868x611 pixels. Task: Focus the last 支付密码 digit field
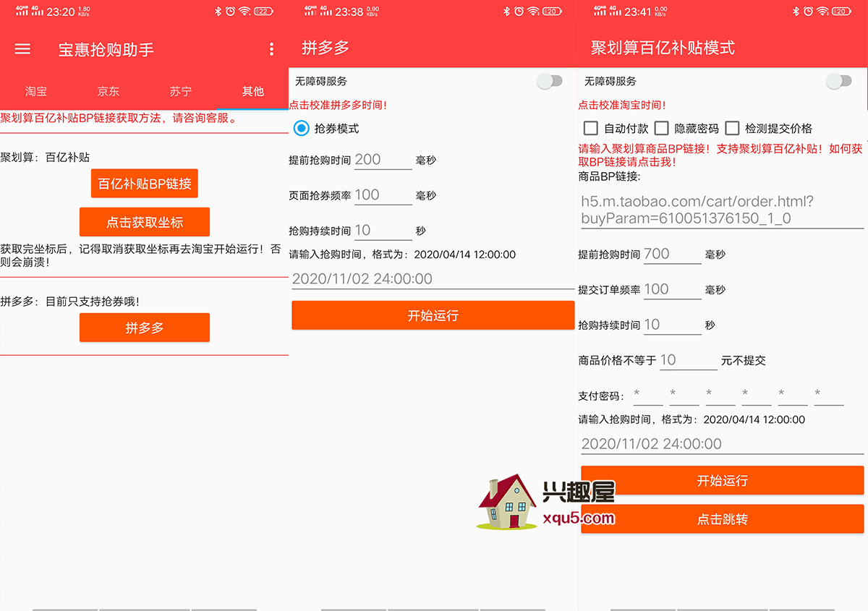click(x=829, y=395)
